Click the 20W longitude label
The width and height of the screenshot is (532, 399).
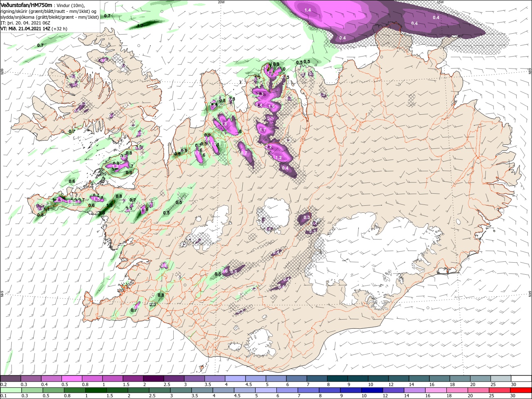[221, 2]
